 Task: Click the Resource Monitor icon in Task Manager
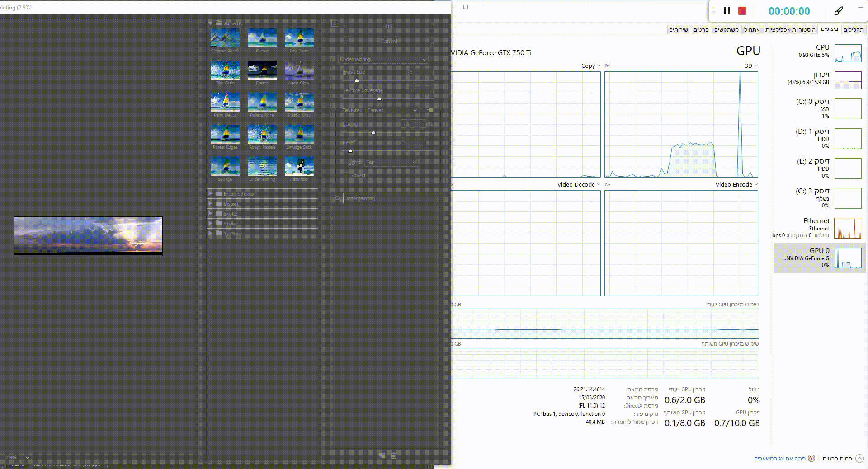(811, 458)
